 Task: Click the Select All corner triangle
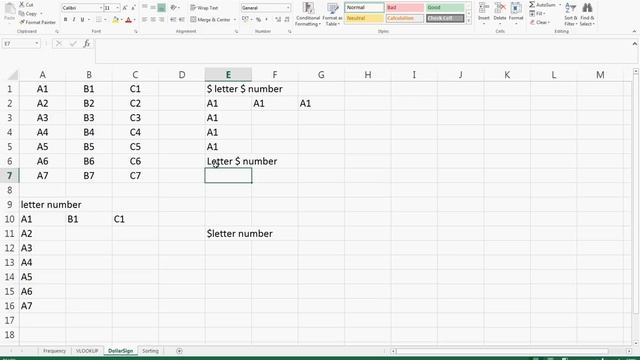pos(13,75)
